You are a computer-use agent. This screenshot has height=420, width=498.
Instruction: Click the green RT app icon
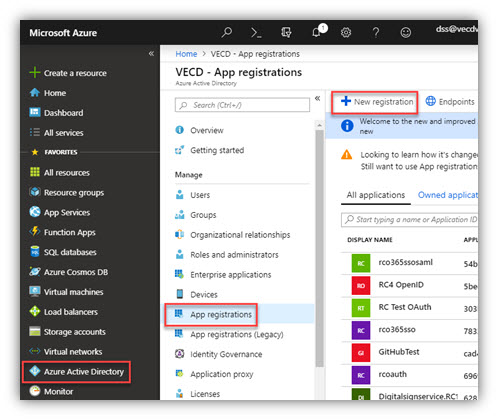361,308
